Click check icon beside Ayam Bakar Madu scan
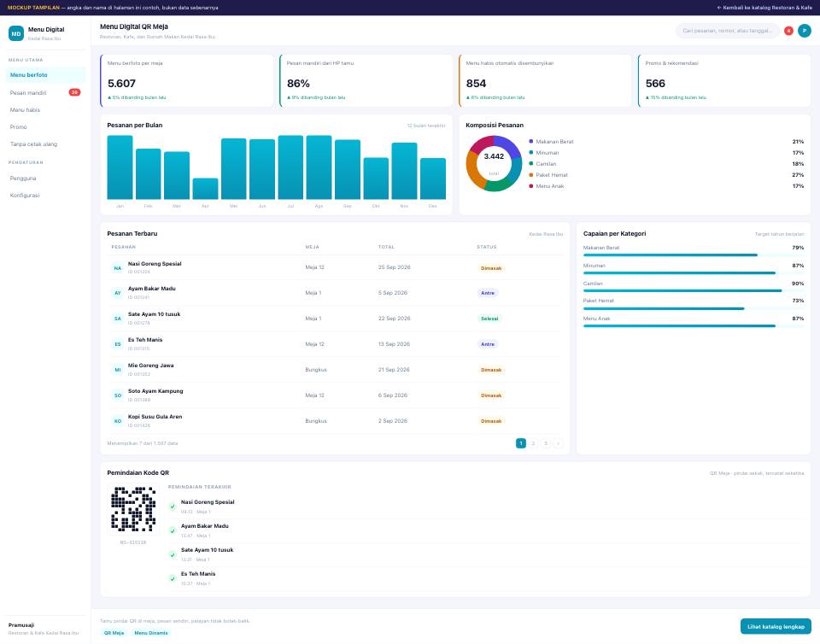The width and height of the screenshot is (820, 644). coord(173,530)
